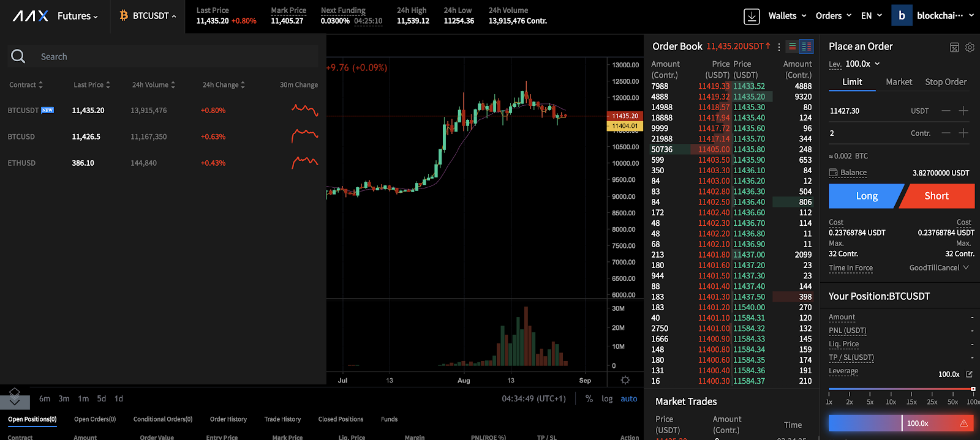Image resolution: width=980 pixels, height=440 pixels.
Task: Open the order book three-dot menu
Action: pyautogui.click(x=779, y=47)
